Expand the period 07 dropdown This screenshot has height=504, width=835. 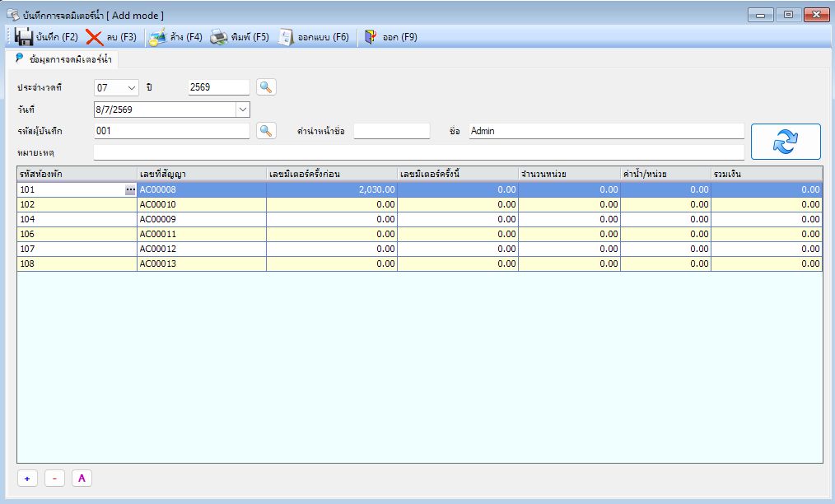(132, 88)
